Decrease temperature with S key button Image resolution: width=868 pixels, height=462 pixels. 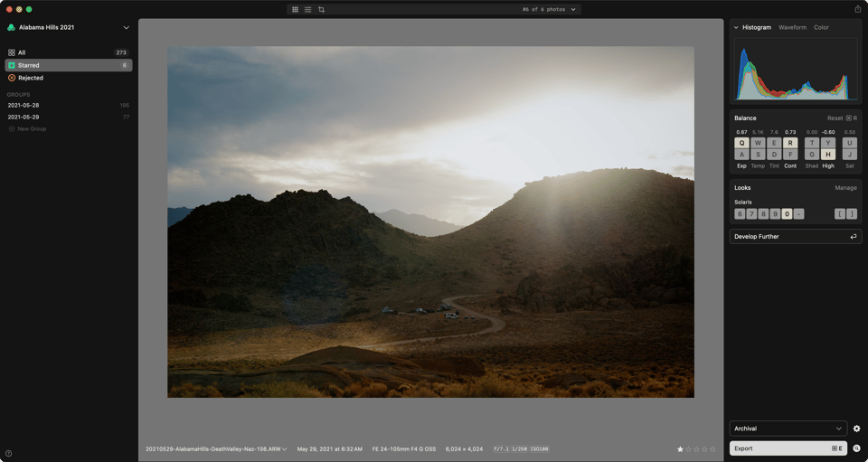[758, 155]
